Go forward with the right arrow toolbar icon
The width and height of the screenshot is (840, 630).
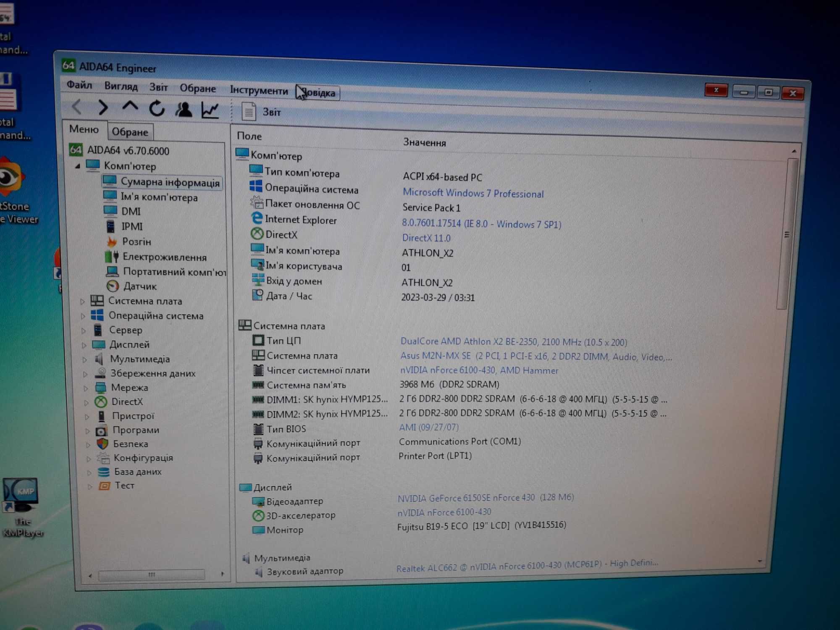point(103,108)
